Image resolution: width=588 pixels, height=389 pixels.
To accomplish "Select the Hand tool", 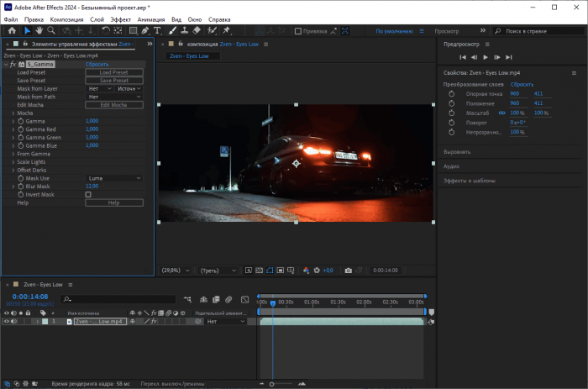I will 39,31.
